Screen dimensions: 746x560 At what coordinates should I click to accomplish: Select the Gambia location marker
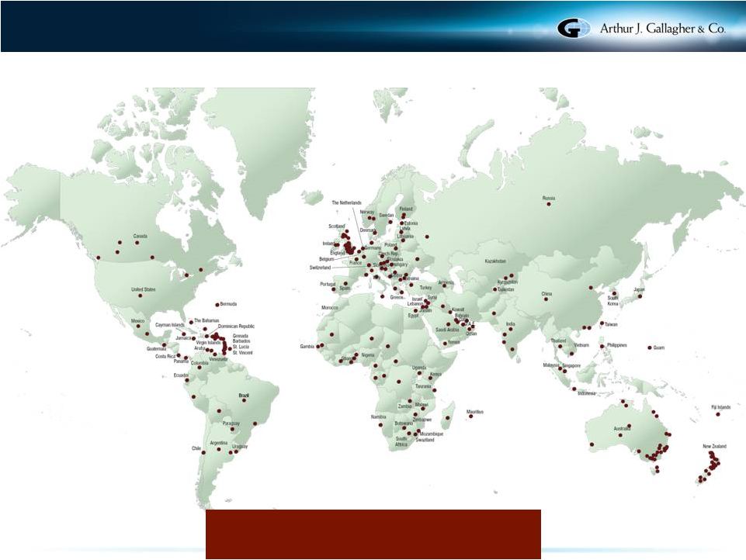pos(320,346)
